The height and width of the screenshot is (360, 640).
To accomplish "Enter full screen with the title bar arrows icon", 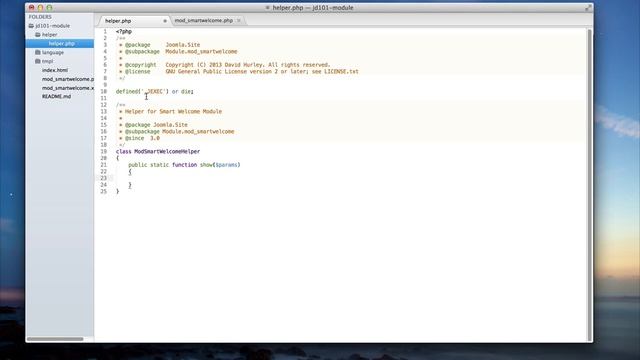I will [588, 8].
